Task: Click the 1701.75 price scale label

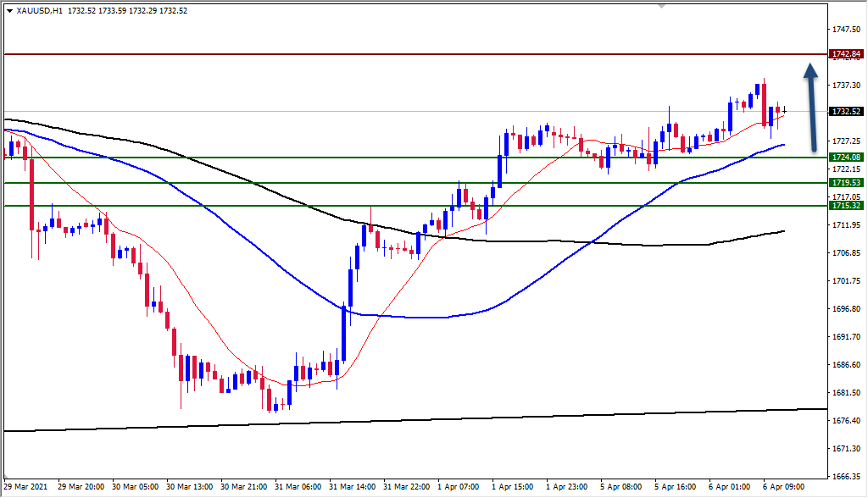Action: [847, 281]
